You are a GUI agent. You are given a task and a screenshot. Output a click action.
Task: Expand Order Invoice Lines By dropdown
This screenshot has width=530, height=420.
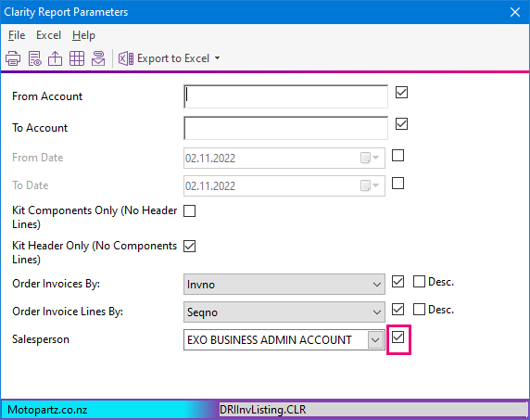(377, 312)
